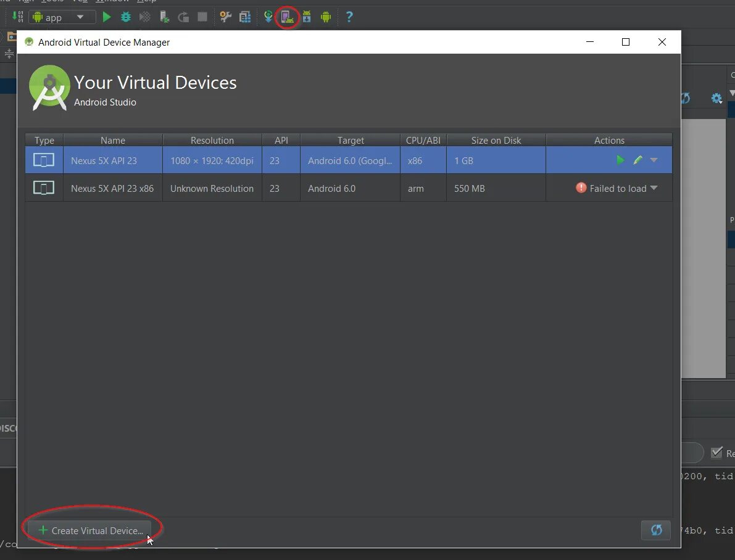735x560 pixels.
Task: Open actions dropdown for Nexus 5X API 23
Action: point(654,160)
